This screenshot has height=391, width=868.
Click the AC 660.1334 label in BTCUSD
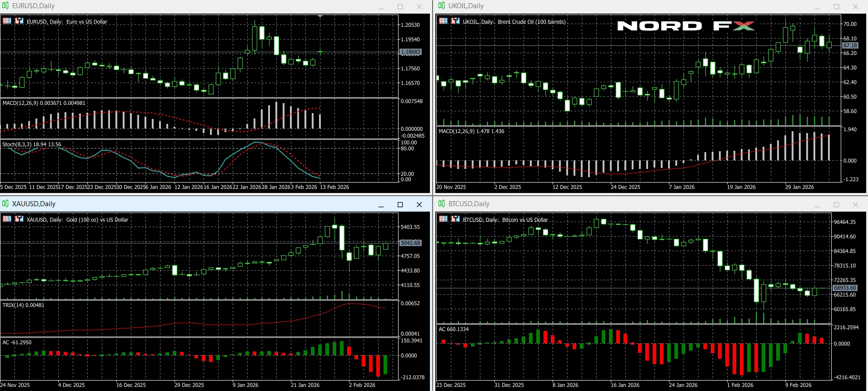tap(454, 329)
